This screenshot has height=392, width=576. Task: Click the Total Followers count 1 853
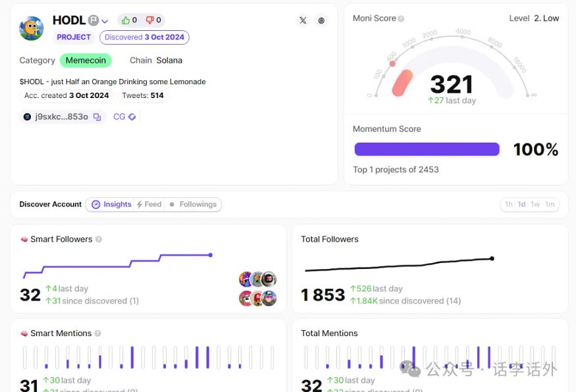323,295
